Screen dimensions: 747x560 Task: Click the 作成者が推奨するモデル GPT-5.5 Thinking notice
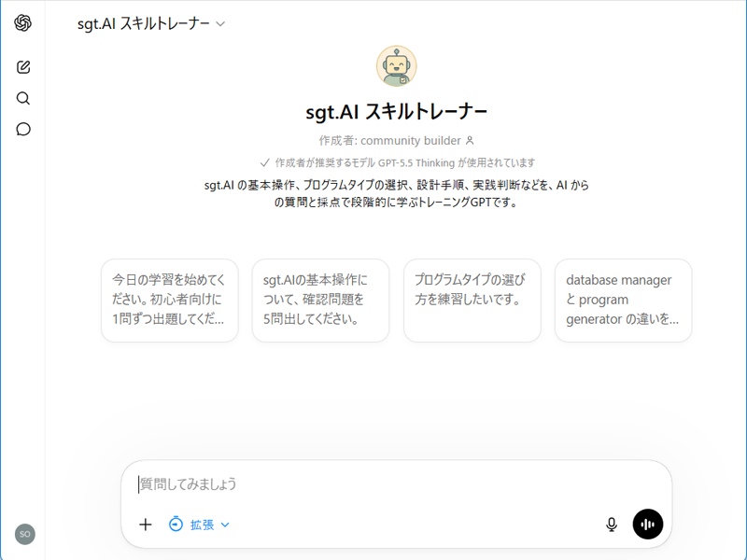tap(398, 162)
